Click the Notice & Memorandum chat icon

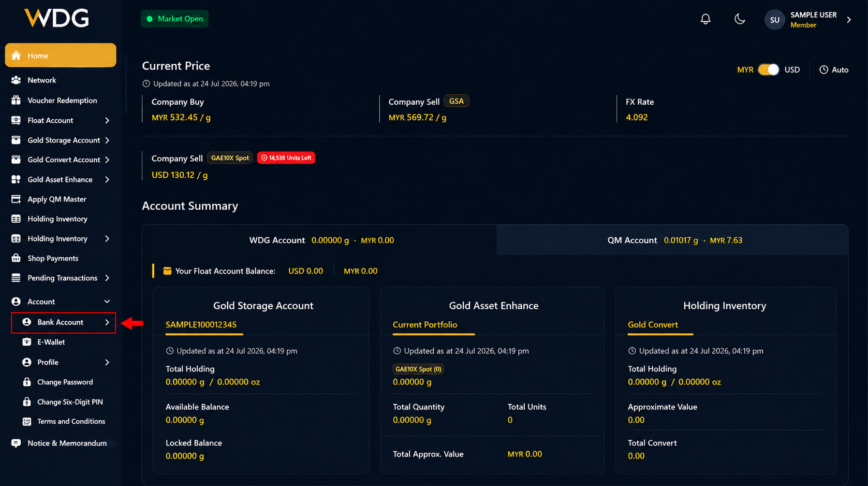point(16,443)
